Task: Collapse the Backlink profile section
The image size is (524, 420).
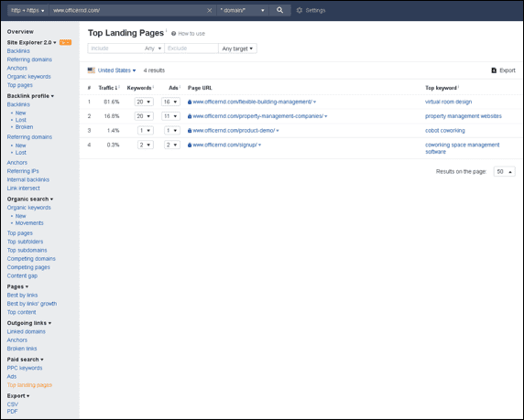Action: 30,96
